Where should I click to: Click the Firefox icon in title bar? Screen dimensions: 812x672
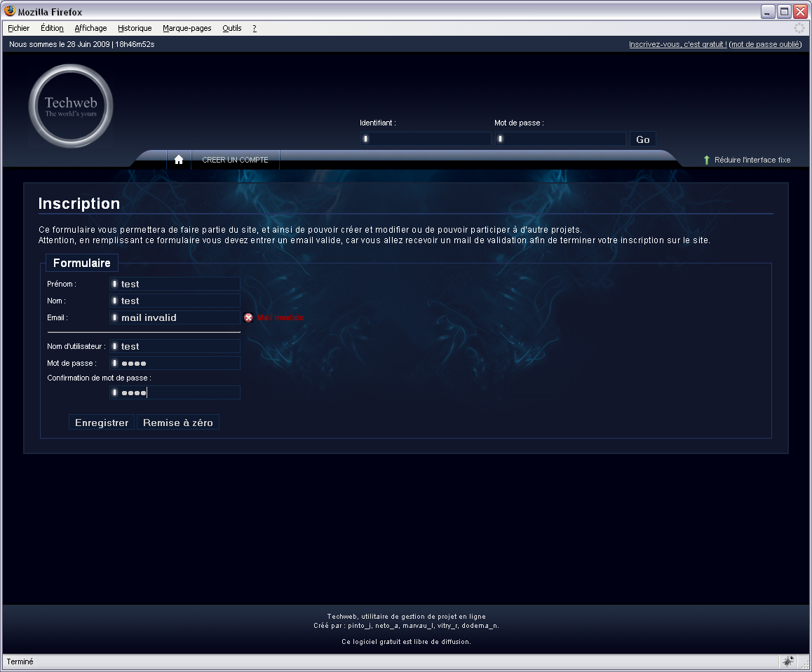point(10,11)
